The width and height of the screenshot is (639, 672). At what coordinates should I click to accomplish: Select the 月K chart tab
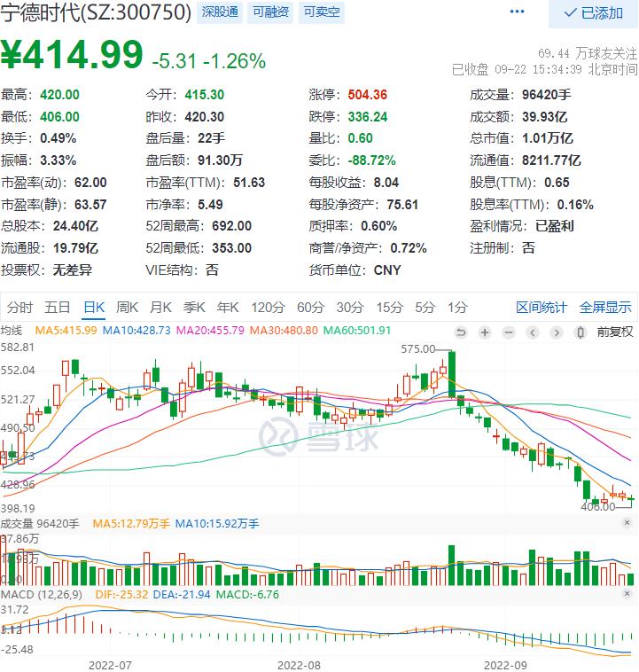point(160,308)
